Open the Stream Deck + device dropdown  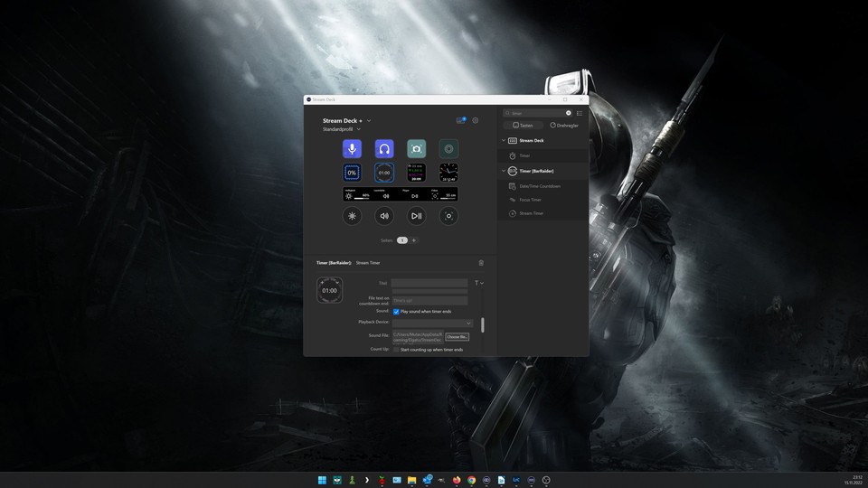pyautogui.click(x=369, y=120)
